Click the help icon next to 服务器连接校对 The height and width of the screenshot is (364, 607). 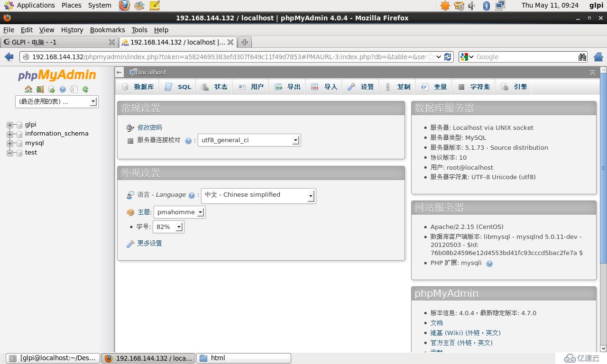point(188,141)
